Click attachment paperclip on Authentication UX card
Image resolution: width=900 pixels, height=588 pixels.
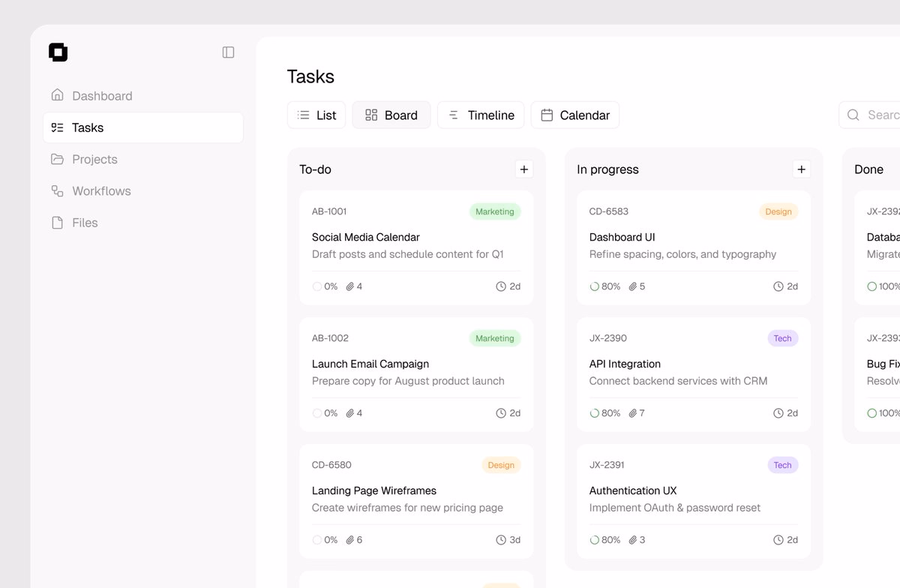tap(632, 540)
